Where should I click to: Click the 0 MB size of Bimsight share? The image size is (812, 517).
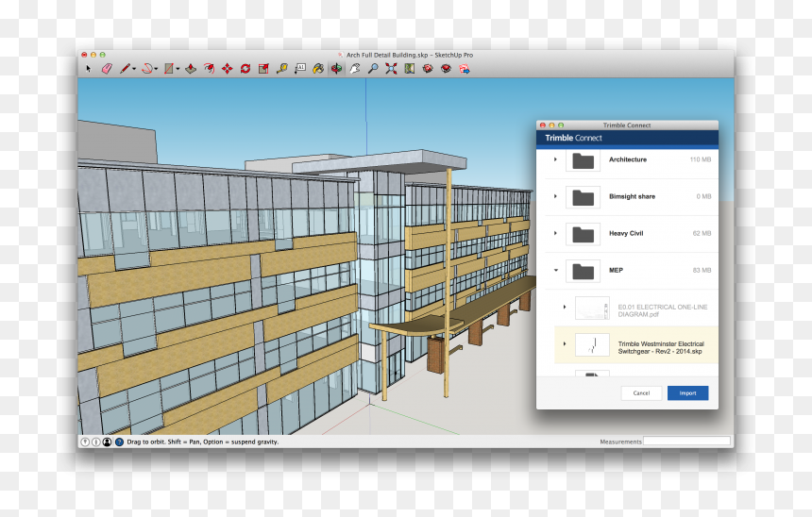point(703,196)
